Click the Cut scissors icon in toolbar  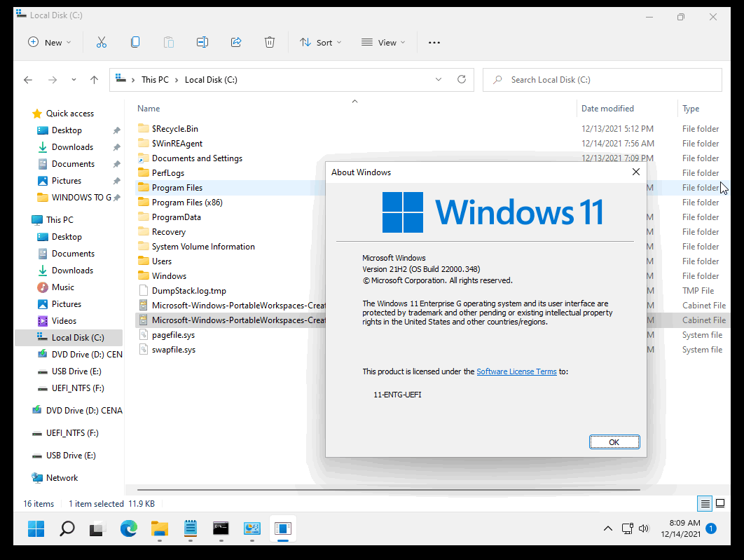tap(102, 42)
